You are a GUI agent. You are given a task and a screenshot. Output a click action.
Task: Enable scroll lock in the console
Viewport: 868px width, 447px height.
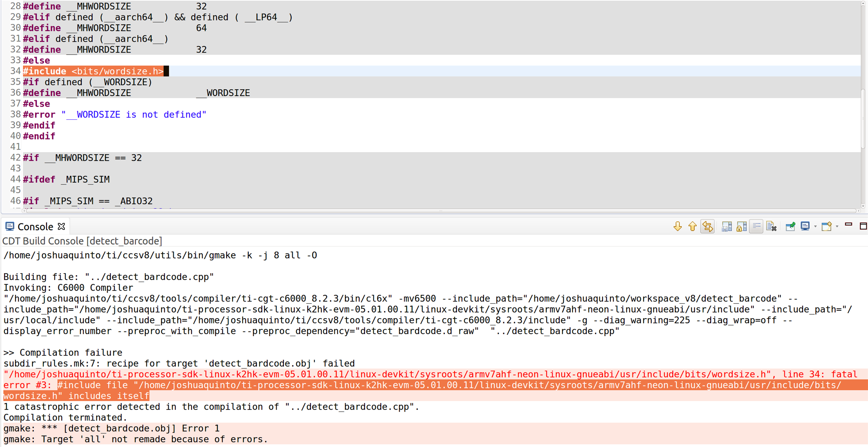point(741,226)
